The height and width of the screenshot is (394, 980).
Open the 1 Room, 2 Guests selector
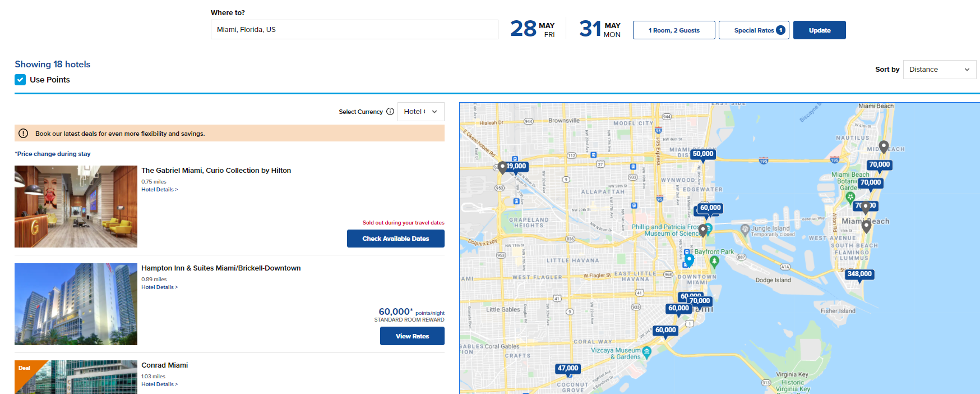click(x=674, y=30)
